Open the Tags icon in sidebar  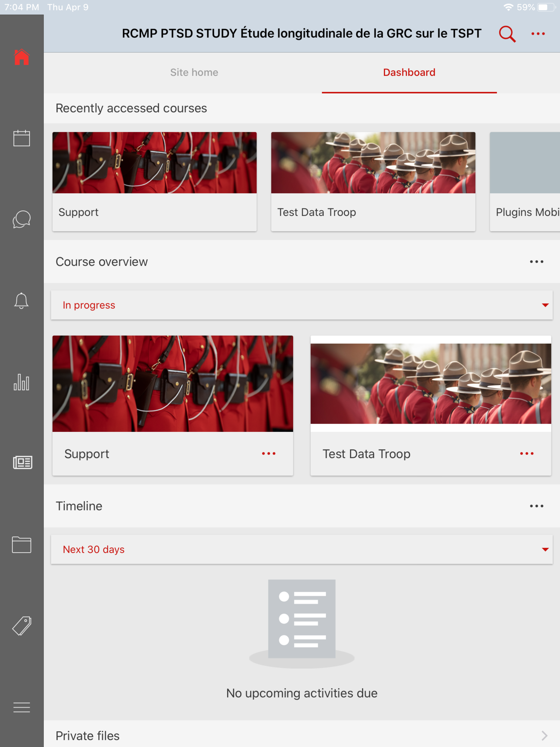(x=22, y=626)
